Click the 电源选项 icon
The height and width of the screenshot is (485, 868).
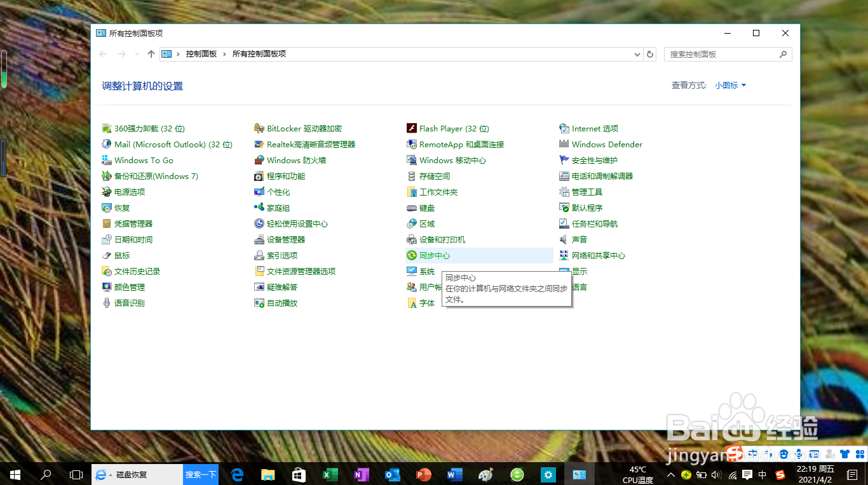(107, 192)
